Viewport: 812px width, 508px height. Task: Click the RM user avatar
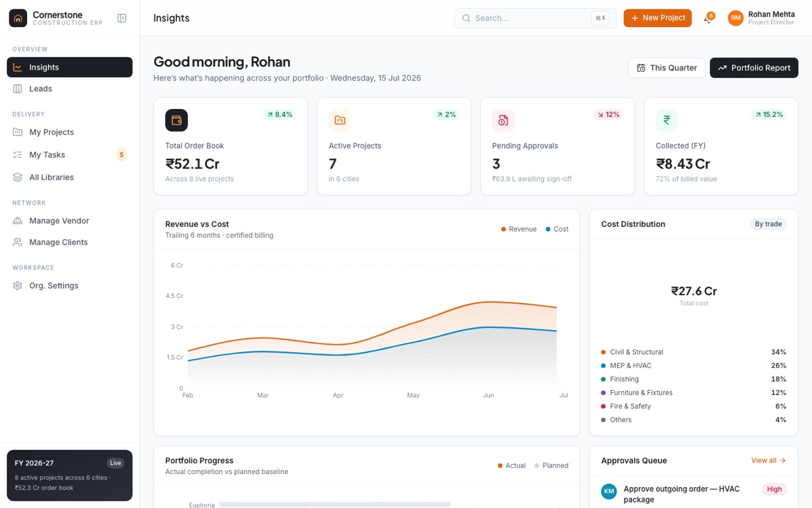[x=736, y=18]
